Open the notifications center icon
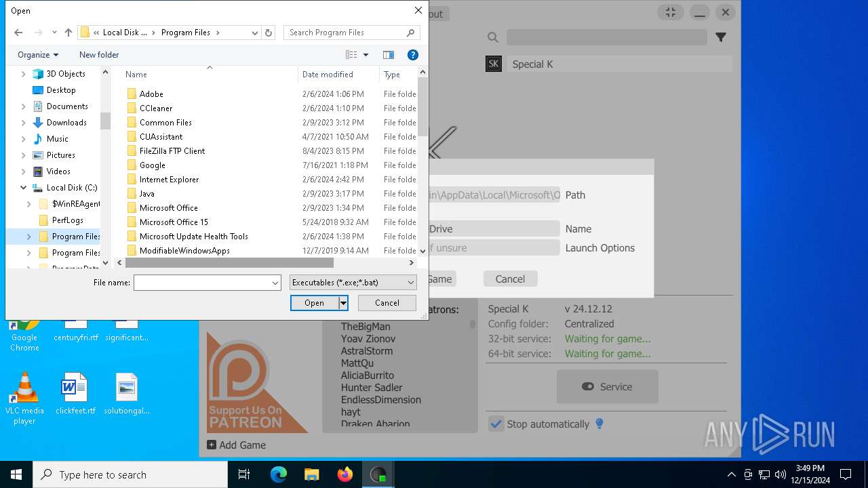This screenshot has width=868, height=488. (846, 474)
